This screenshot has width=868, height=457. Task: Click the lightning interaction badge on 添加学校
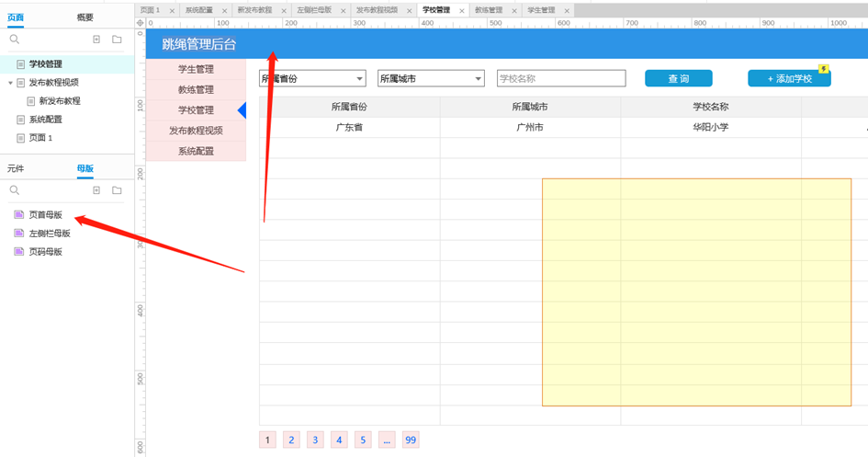[824, 69]
